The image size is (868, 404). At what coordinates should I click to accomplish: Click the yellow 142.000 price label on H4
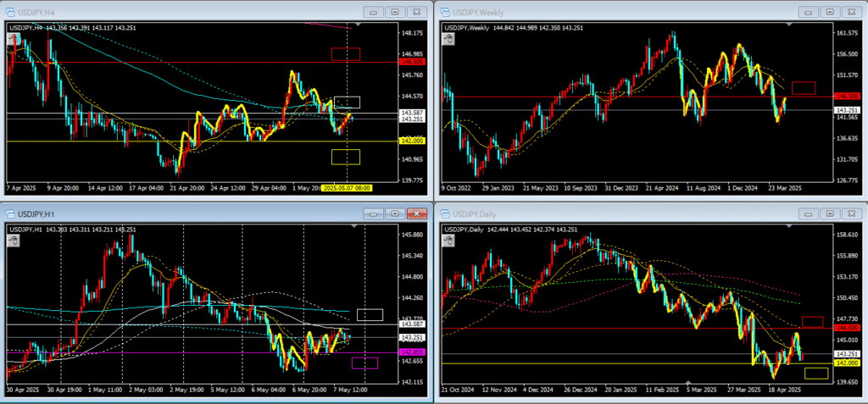413,141
